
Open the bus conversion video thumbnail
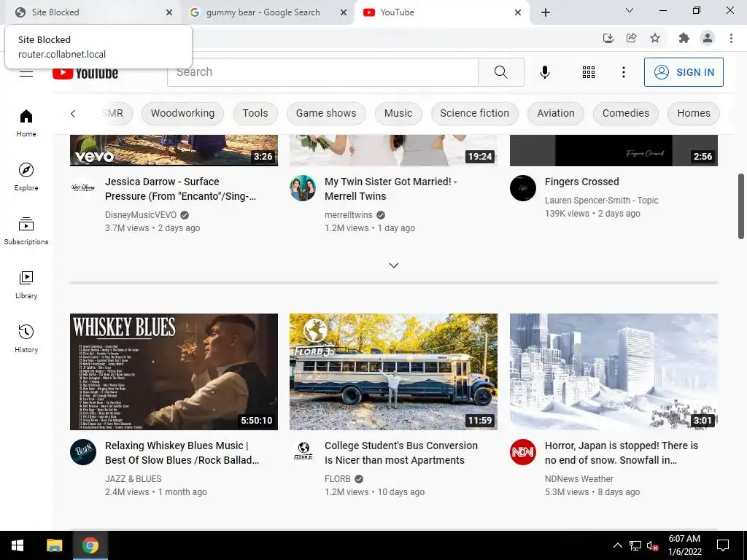[393, 371]
